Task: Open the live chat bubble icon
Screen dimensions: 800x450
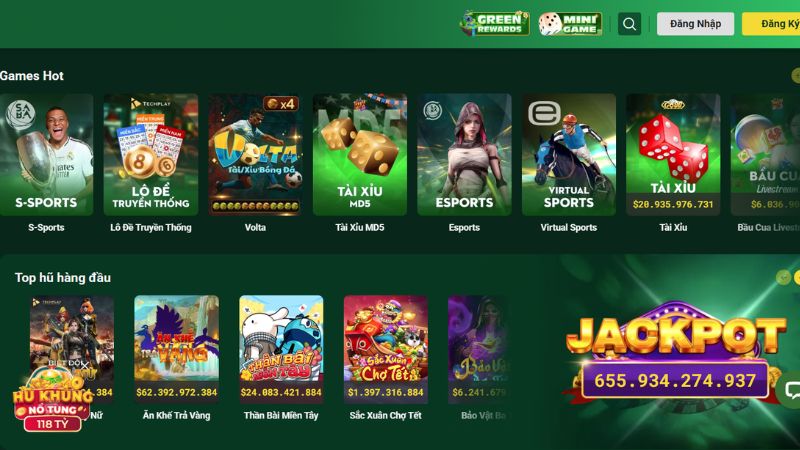Action: pyautogui.click(x=791, y=390)
